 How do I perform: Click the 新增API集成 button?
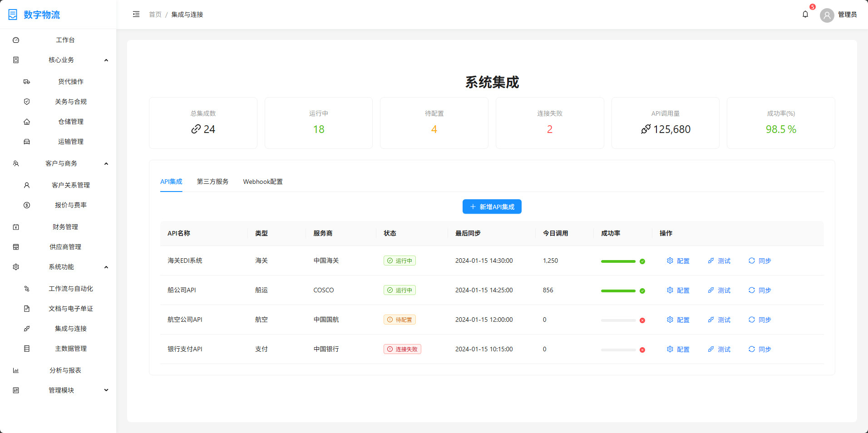point(492,207)
